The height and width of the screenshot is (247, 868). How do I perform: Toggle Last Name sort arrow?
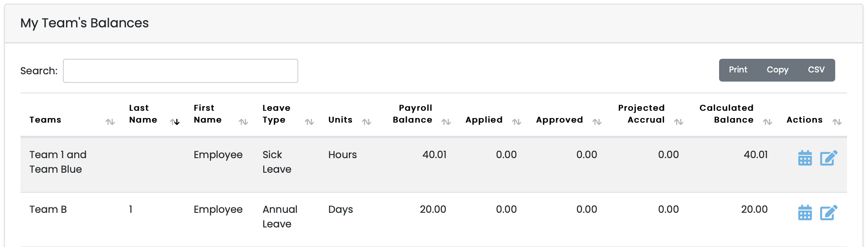pos(175,122)
